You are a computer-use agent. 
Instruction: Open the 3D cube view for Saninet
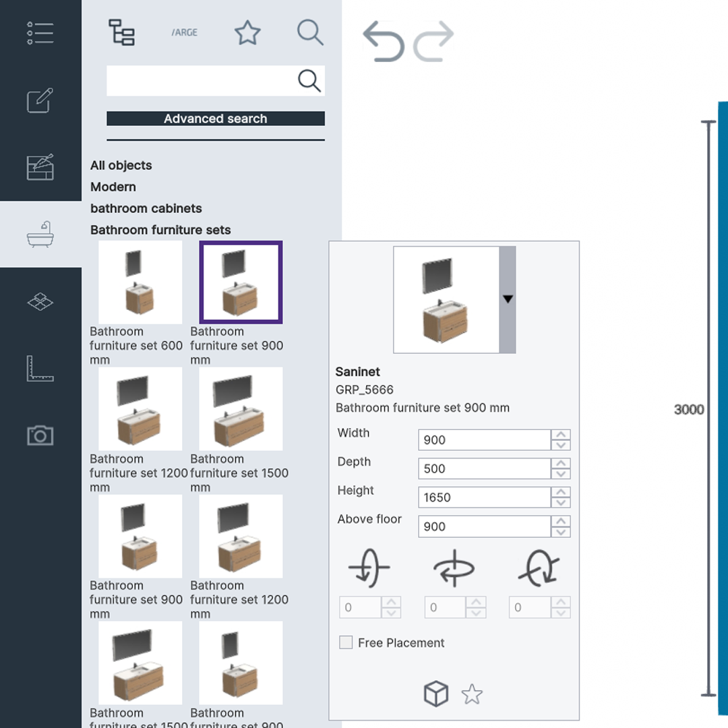tap(436, 693)
